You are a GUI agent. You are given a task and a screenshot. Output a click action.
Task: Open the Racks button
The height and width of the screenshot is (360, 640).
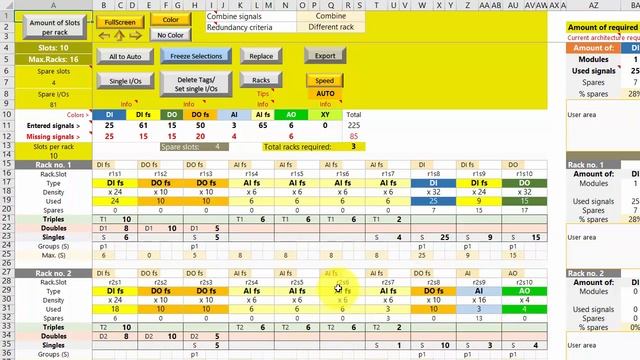[x=261, y=80]
